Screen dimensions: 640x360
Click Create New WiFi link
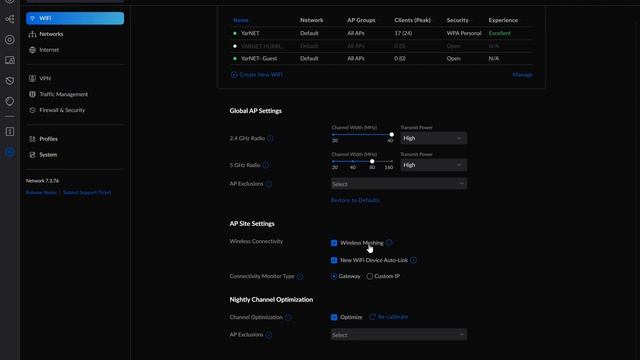point(261,75)
